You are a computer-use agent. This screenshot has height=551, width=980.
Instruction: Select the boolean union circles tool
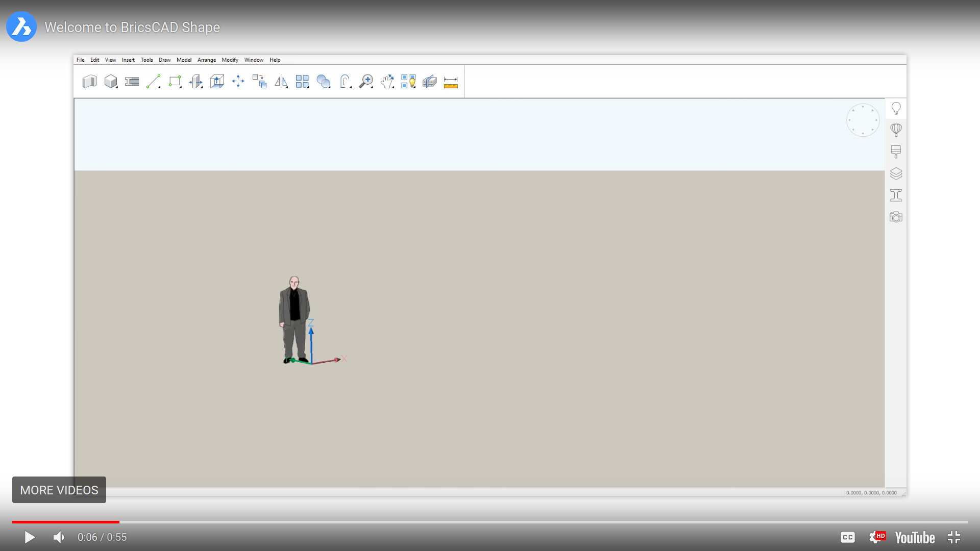click(324, 82)
